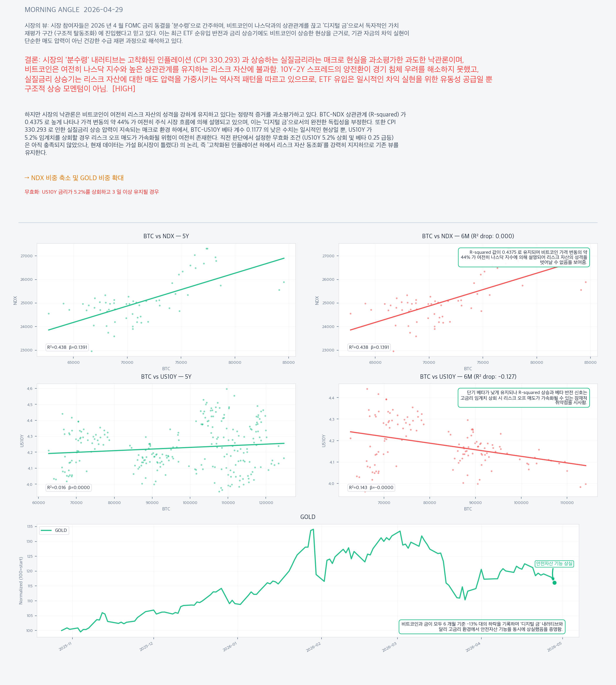Click the GOLD chart title
Image resolution: width=616 pixels, height=685 pixels.
click(x=308, y=517)
